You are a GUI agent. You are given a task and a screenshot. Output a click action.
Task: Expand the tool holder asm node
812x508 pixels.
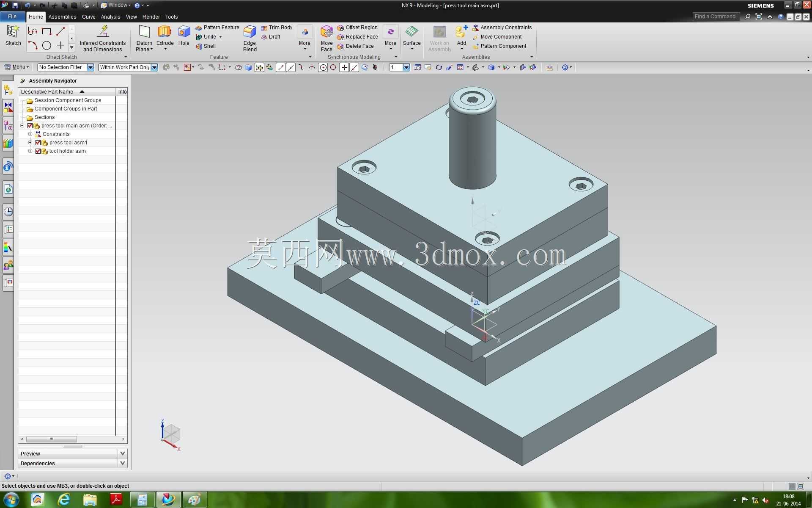pos(30,151)
